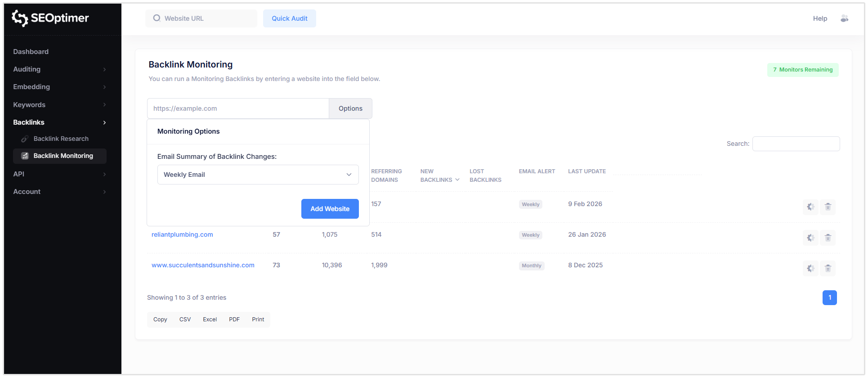Select Backlink Monitoring in sidebar

point(60,156)
